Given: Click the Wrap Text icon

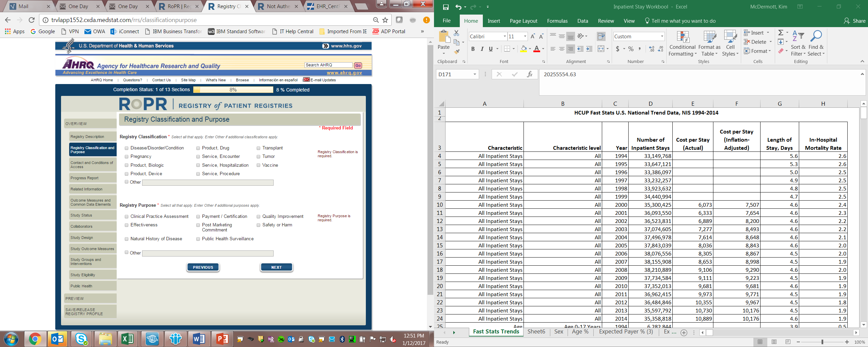Looking at the screenshot, I should tap(601, 36).
